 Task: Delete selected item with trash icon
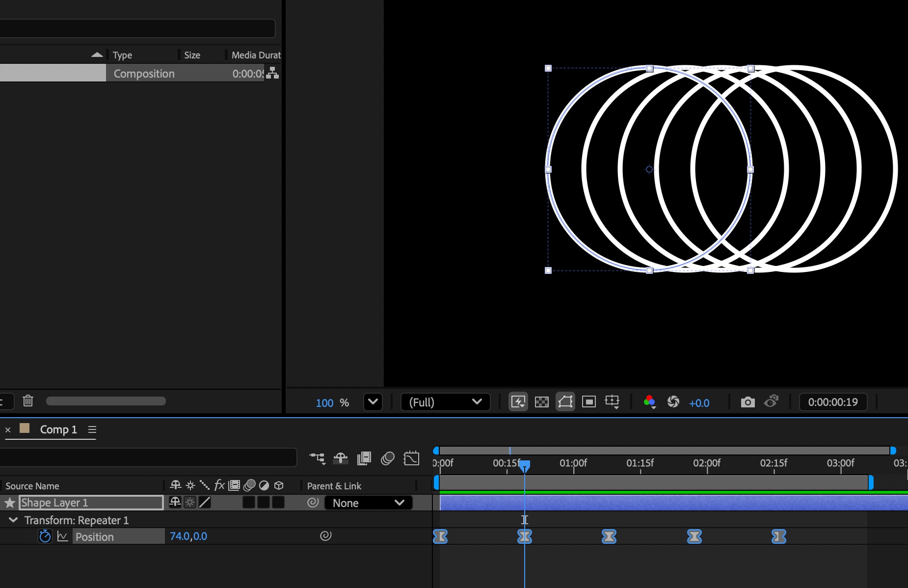coord(28,401)
